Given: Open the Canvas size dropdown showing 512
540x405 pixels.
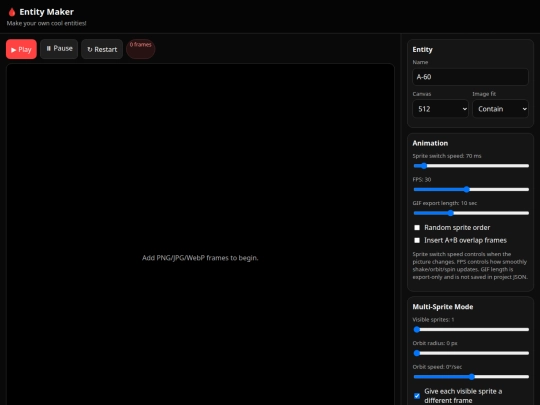Looking at the screenshot, I should click(x=440, y=109).
